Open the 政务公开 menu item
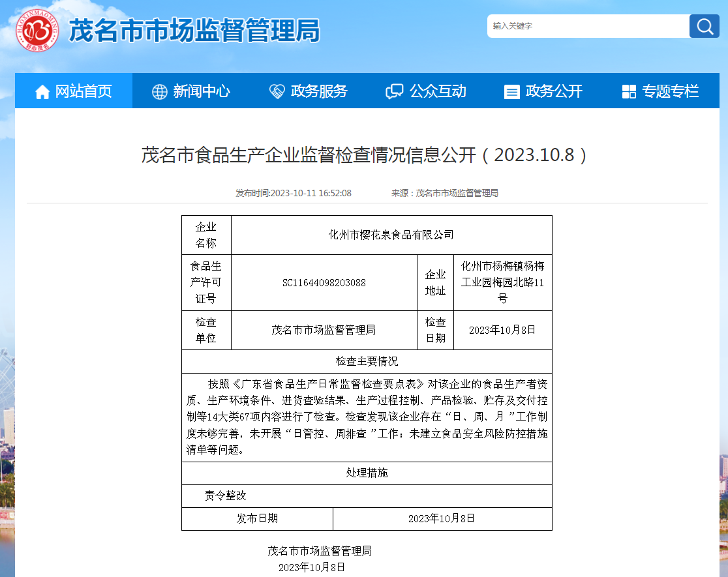 coord(543,91)
